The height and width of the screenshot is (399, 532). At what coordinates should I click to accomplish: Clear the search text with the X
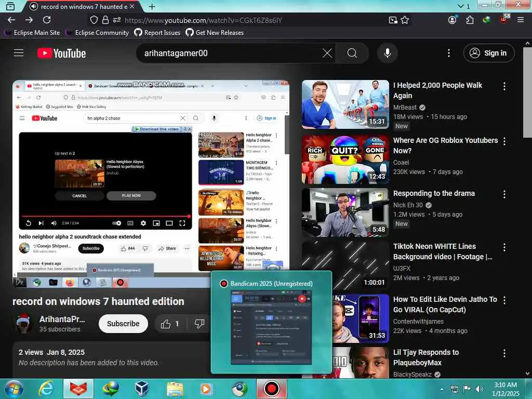(327, 53)
